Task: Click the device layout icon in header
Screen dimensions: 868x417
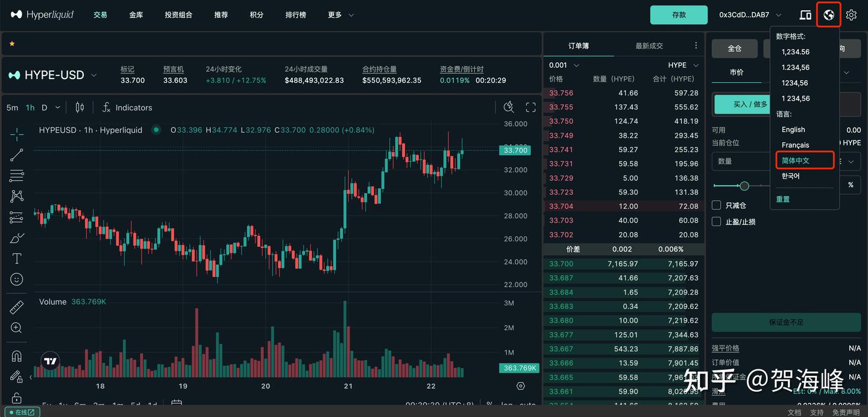Action: [x=805, y=14]
